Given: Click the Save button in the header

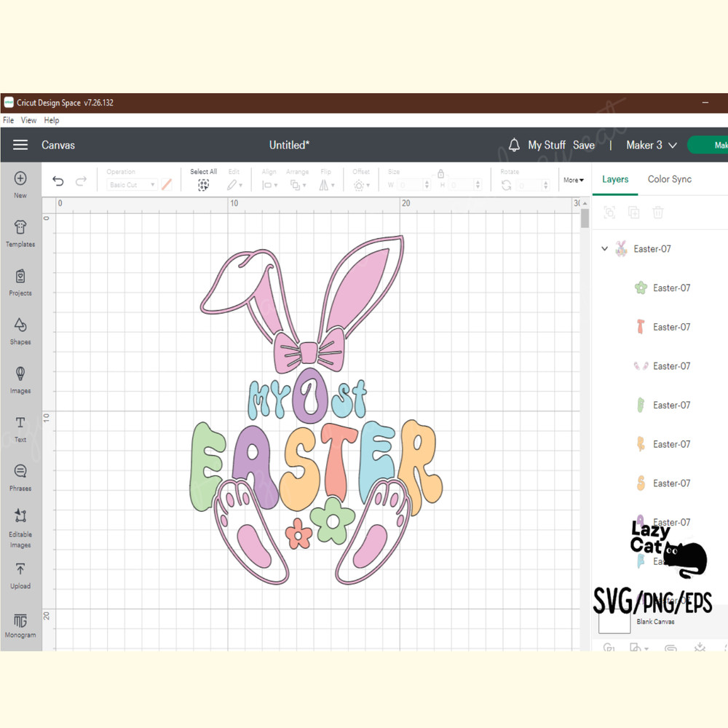Looking at the screenshot, I should (584, 145).
